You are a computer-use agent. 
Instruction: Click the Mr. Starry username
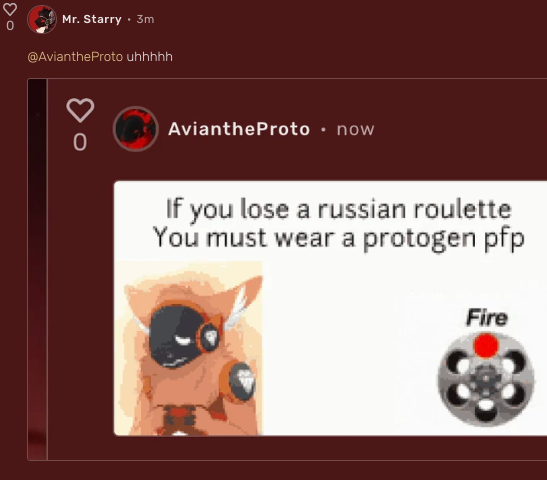point(92,19)
